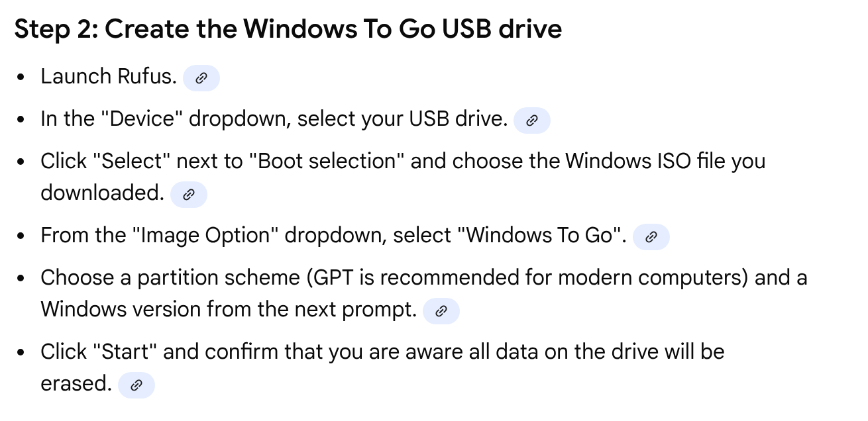Click the bullet marker before the "Select" step
The image size is (868, 421).
coord(23,163)
